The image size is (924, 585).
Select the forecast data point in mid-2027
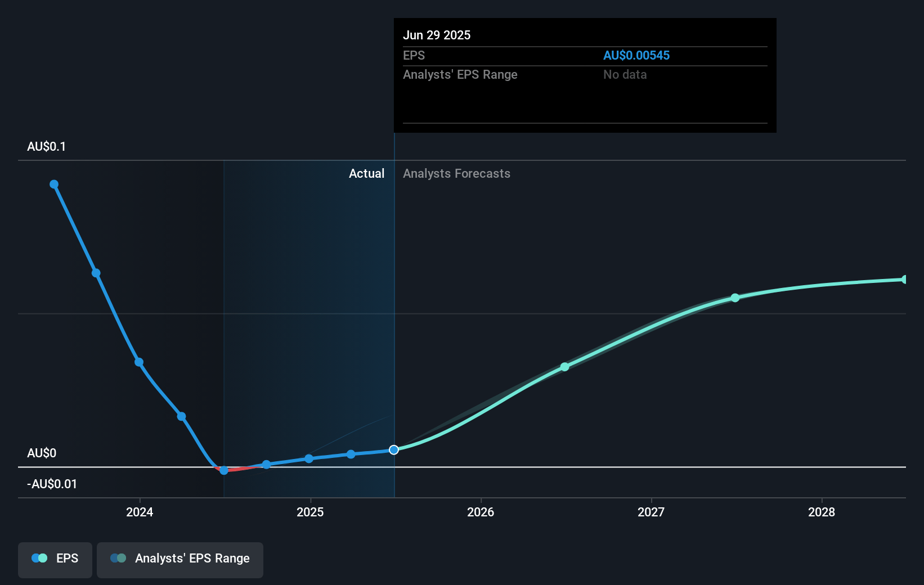pyautogui.click(x=735, y=298)
